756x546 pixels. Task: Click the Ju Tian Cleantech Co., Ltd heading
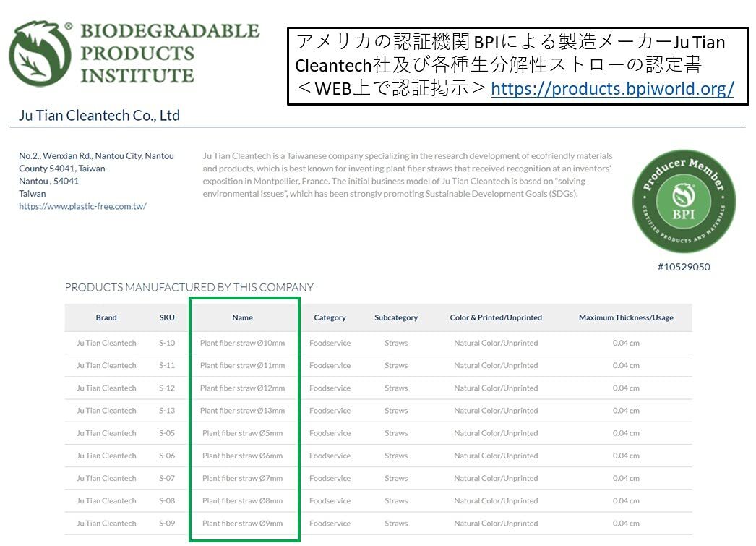click(99, 115)
